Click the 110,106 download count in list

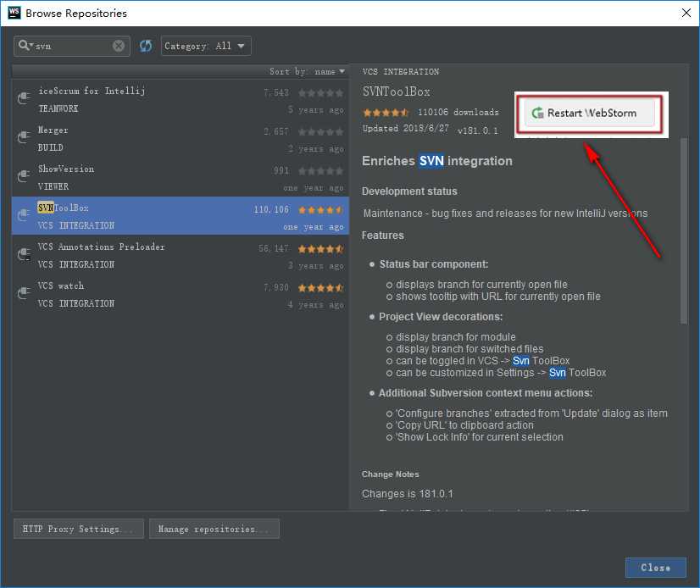271,210
